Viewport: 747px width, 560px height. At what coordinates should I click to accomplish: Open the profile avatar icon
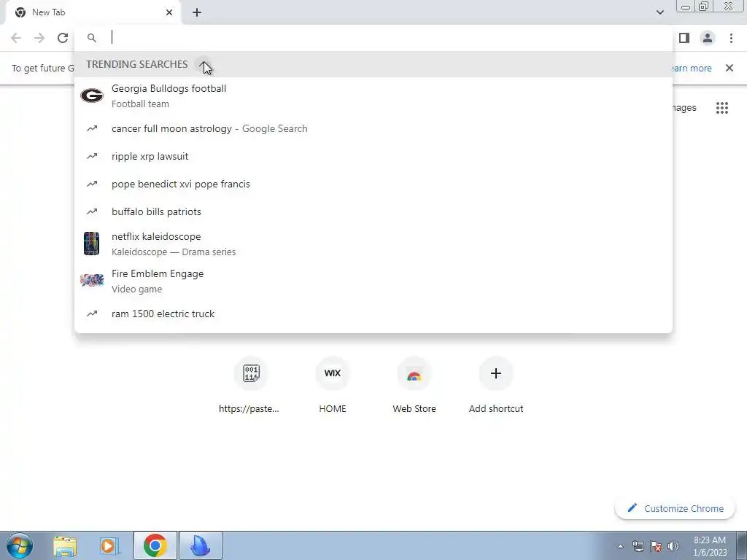[708, 38]
